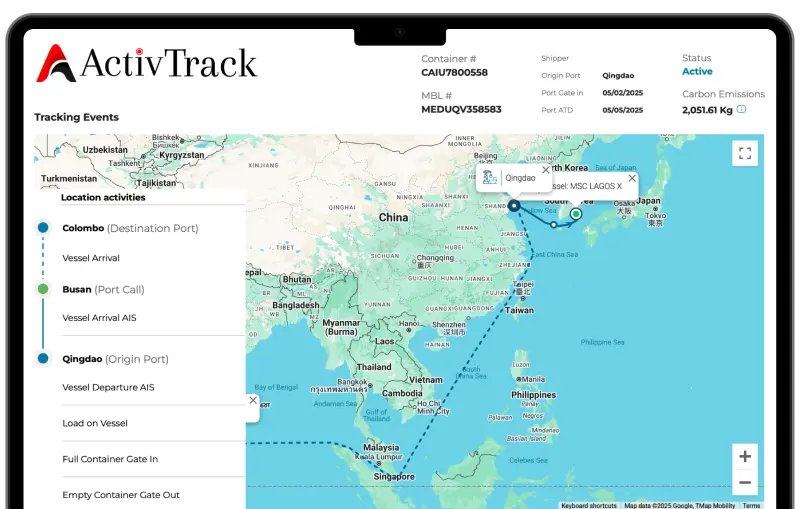Zoom out on the map
Screen dimensions: 800x509
[744, 482]
